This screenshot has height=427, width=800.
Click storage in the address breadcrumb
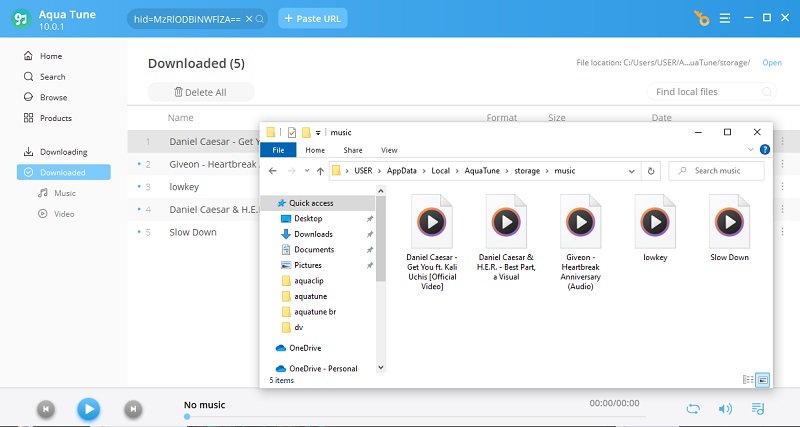527,171
